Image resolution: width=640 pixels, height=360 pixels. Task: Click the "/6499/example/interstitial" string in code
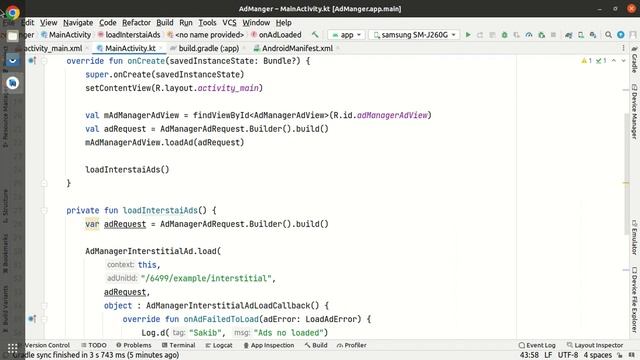click(207, 278)
